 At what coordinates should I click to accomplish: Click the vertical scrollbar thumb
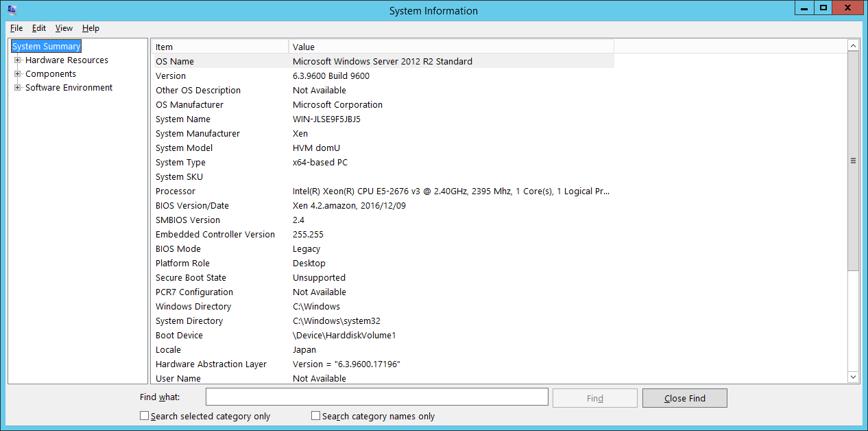coord(853,161)
